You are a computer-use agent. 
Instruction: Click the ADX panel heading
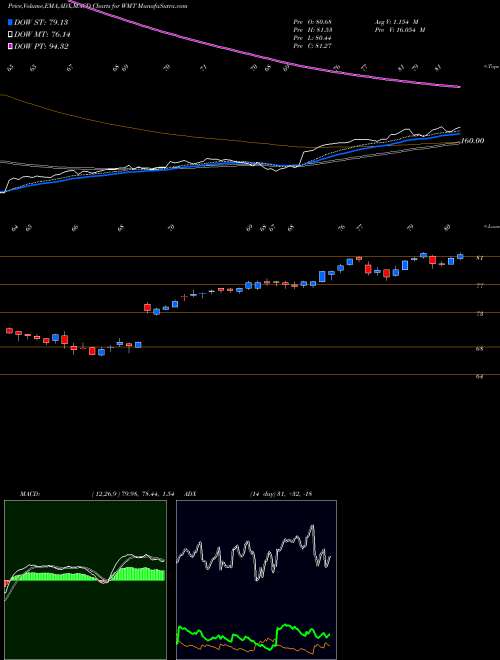191,494
